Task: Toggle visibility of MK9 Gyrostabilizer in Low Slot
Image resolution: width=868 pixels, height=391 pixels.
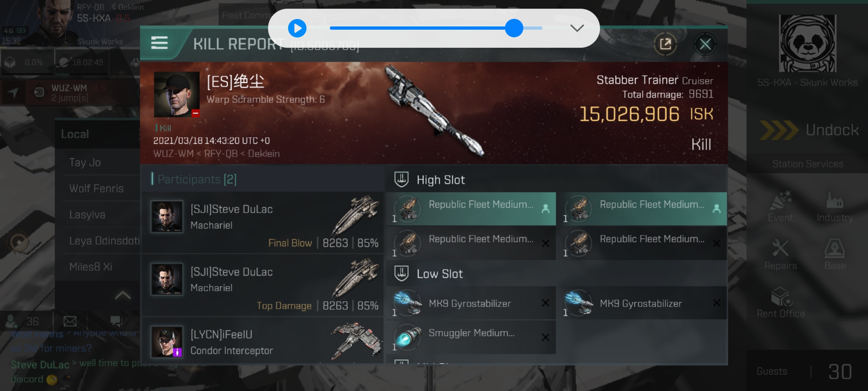Action: (x=545, y=303)
